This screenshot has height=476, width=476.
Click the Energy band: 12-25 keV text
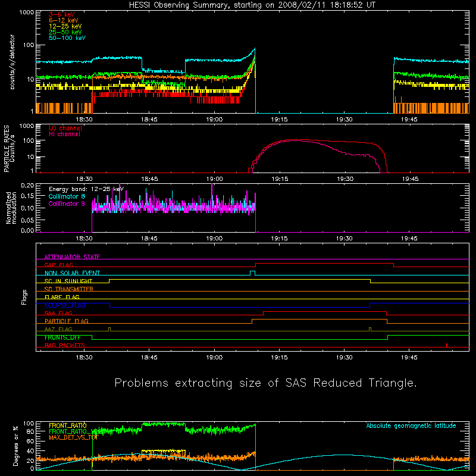click(86, 189)
